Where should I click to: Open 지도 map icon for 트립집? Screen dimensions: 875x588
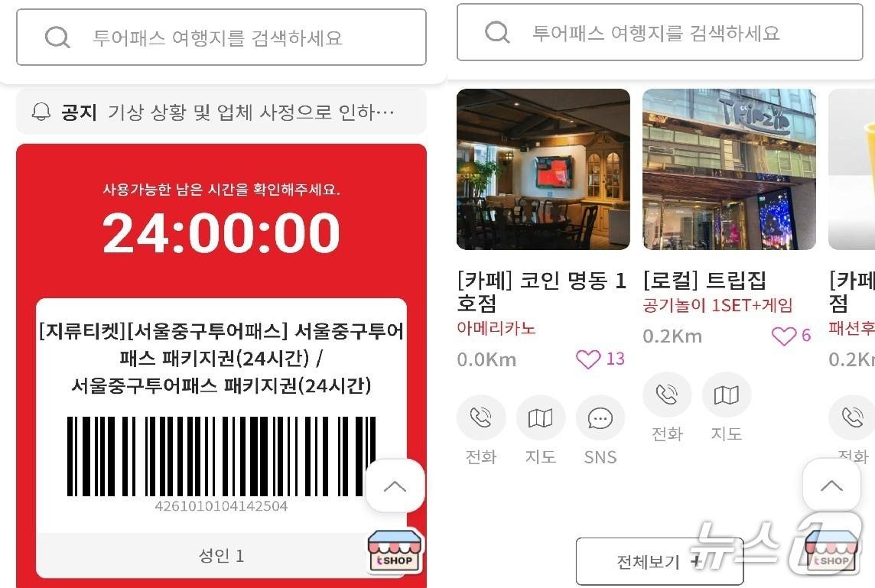(726, 395)
